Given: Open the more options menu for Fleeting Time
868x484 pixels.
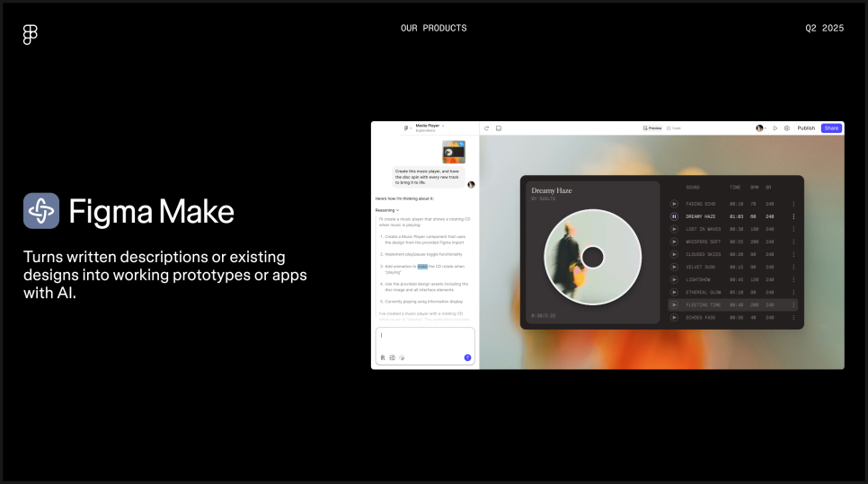Looking at the screenshot, I should coord(793,304).
